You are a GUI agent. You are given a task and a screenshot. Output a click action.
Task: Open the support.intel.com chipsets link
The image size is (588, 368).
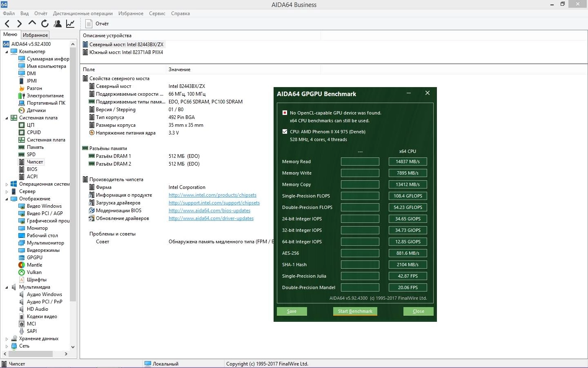pyautogui.click(x=214, y=203)
